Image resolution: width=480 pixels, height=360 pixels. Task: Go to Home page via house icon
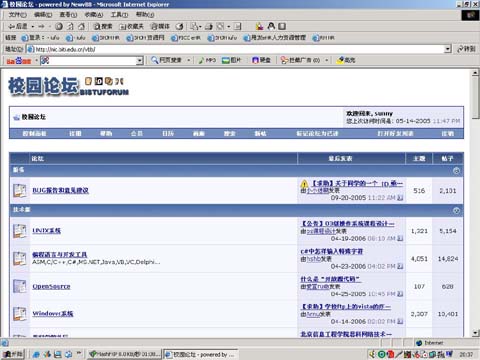(x=81, y=26)
